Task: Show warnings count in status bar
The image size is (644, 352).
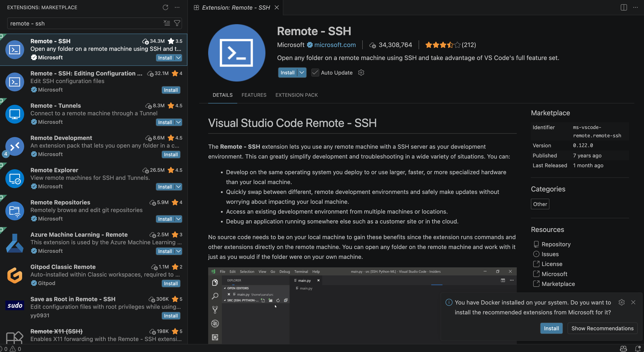Action: pos(15,349)
